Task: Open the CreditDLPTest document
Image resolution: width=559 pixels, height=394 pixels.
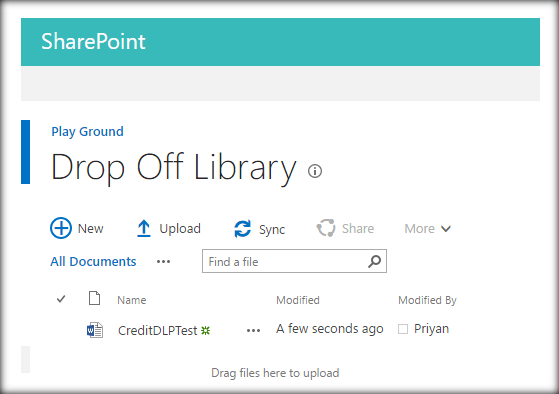Action: point(158,331)
